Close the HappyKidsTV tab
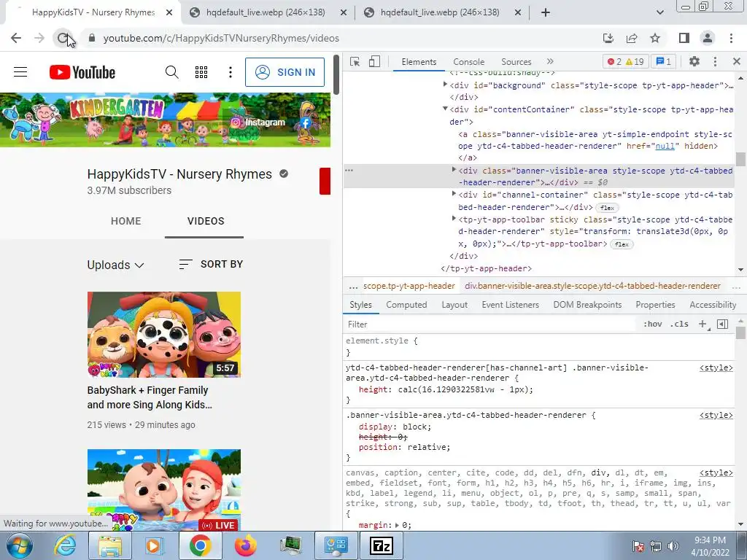 click(169, 13)
